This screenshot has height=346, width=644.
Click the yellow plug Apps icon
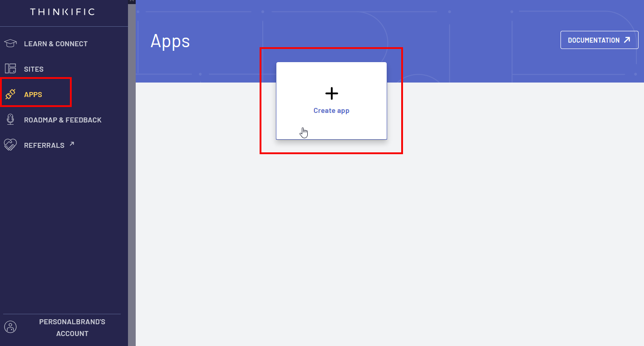(10, 94)
